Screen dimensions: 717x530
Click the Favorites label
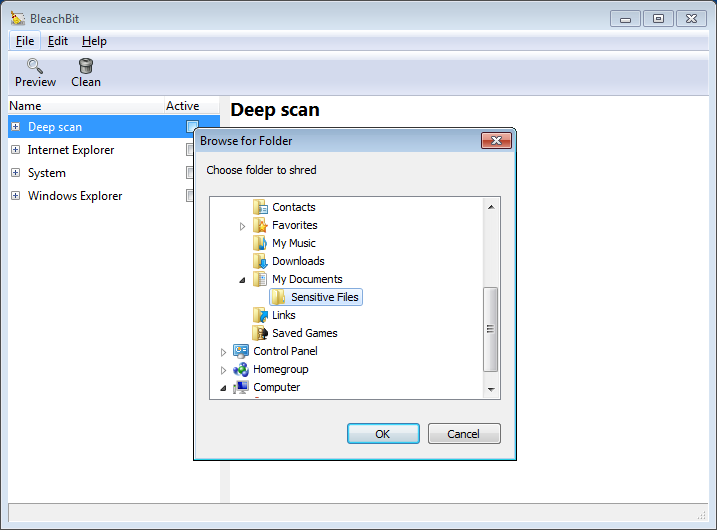[294, 225]
